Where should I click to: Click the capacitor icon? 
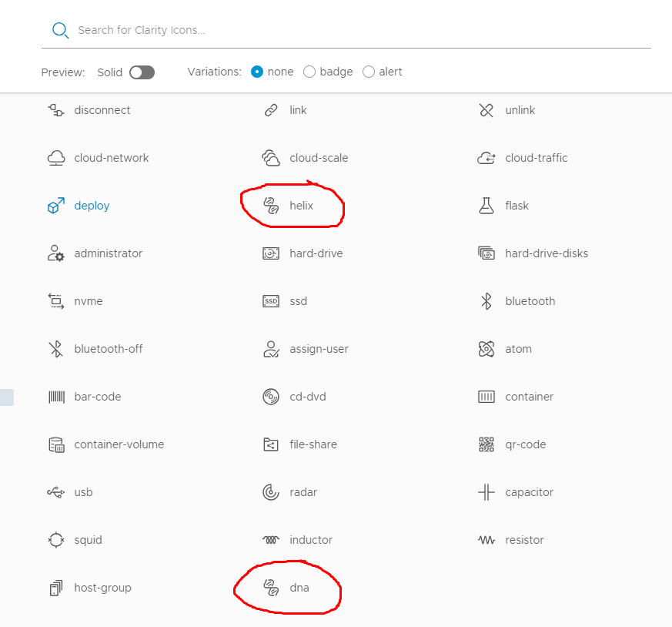pyautogui.click(x=486, y=492)
